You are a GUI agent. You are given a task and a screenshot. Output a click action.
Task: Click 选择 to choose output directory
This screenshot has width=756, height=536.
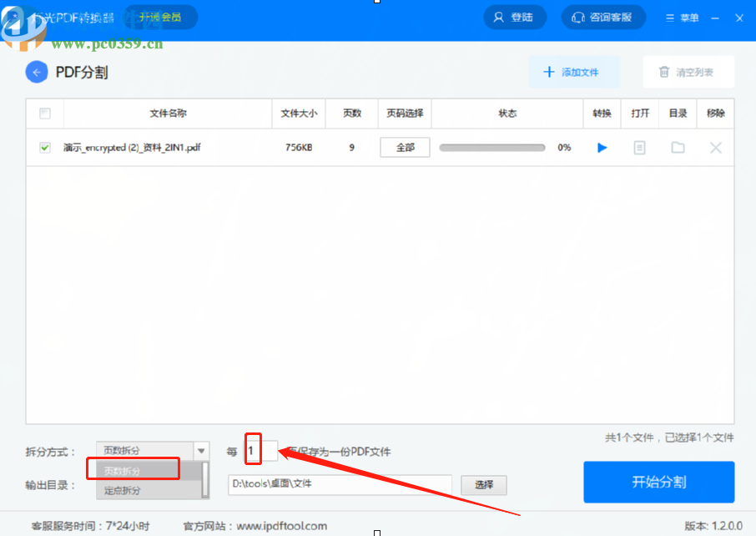click(x=483, y=484)
